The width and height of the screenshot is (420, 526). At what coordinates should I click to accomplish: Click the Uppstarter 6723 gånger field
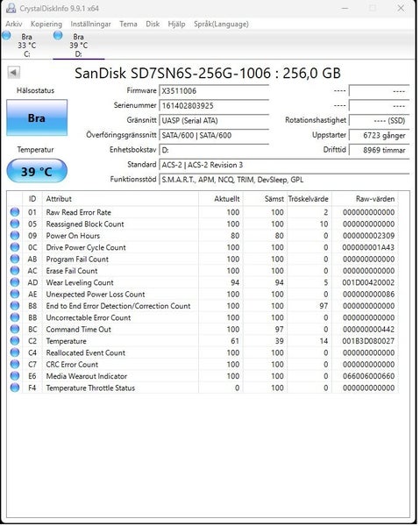pyautogui.click(x=379, y=135)
